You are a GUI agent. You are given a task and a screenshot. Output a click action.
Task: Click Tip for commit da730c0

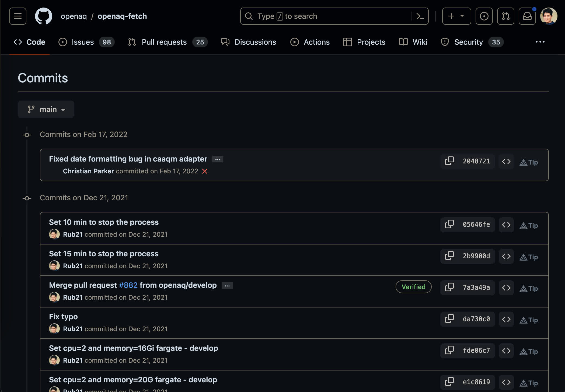529,320
